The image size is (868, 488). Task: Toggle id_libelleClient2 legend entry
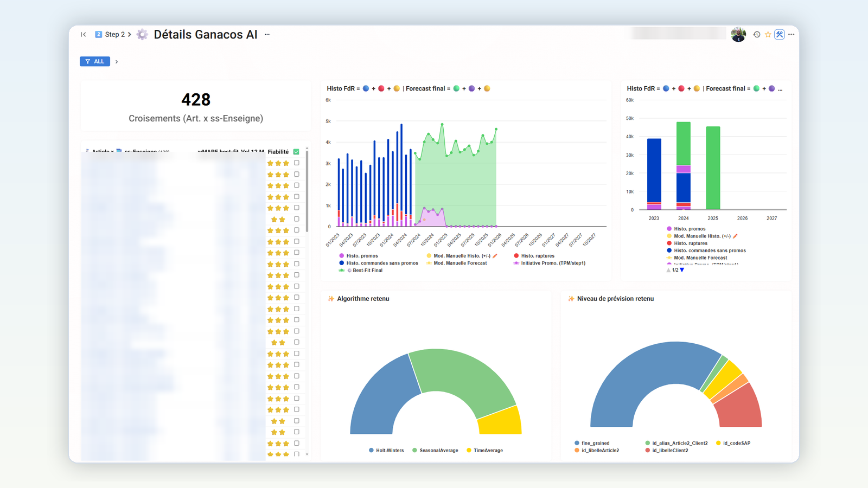[x=667, y=450]
